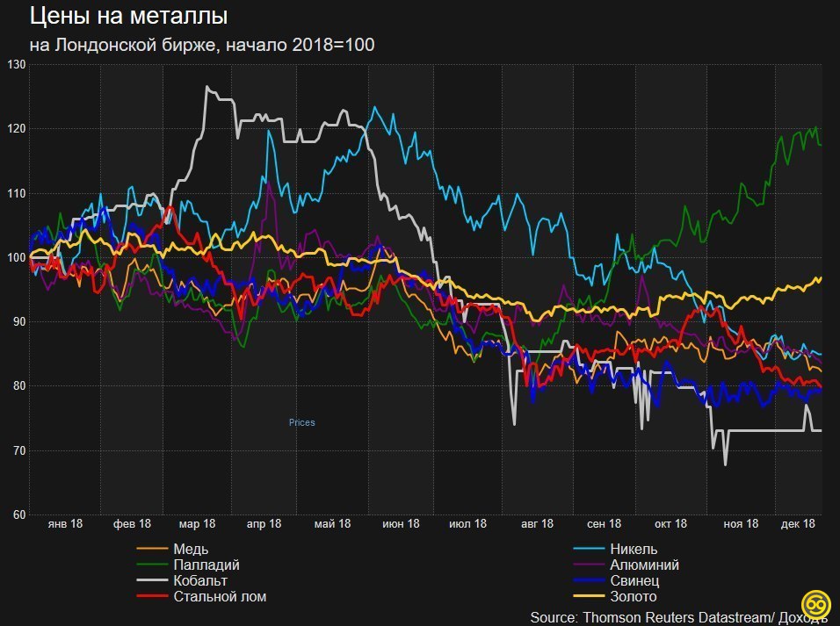
Task: Click the yellow Золото line swatch
Action: 589,596
